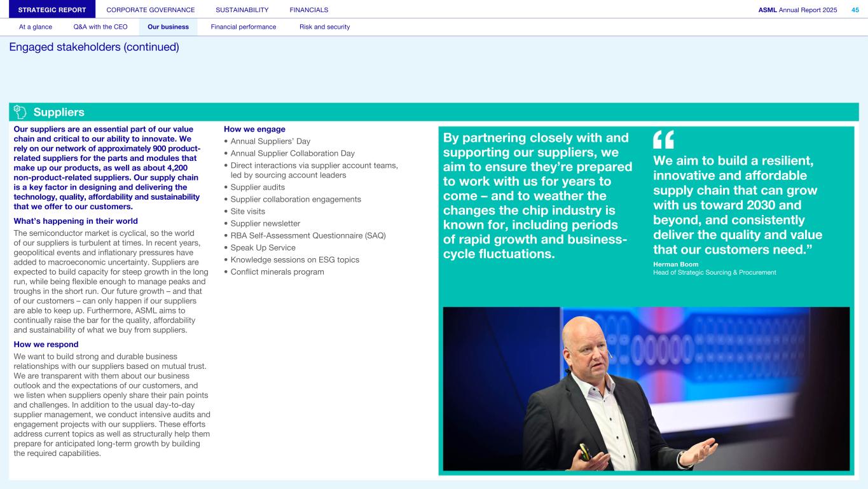Image resolution: width=868 pixels, height=489 pixels.
Task: Click the Conflict minerals program bullet
Action: pos(277,272)
